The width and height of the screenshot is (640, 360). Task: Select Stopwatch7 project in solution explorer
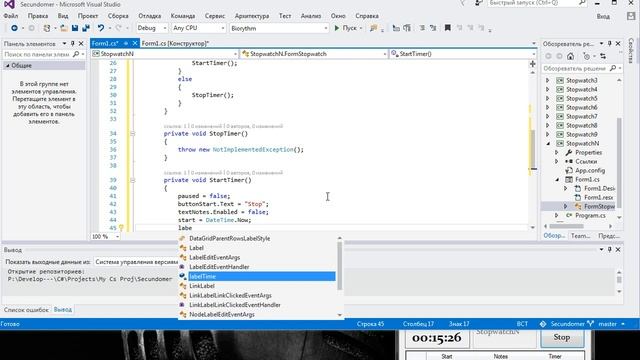coord(581,116)
